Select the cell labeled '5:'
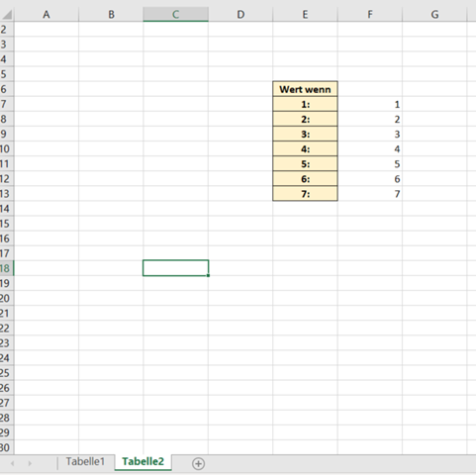The width and height of the screenshot is (476, 475). point(305,164)
